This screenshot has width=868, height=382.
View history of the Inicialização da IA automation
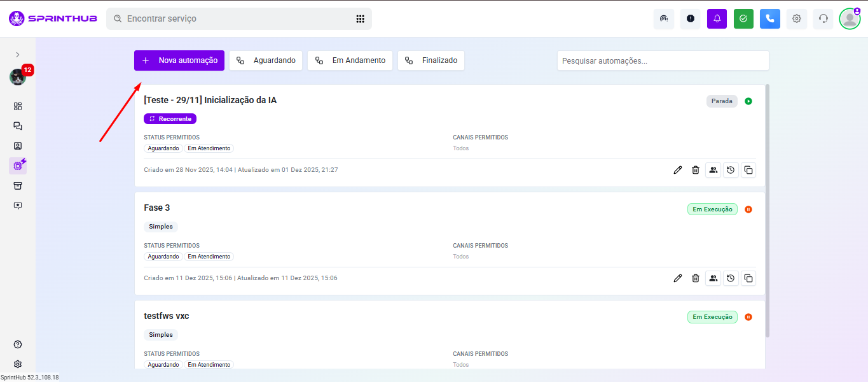click(x=731, y=170)
